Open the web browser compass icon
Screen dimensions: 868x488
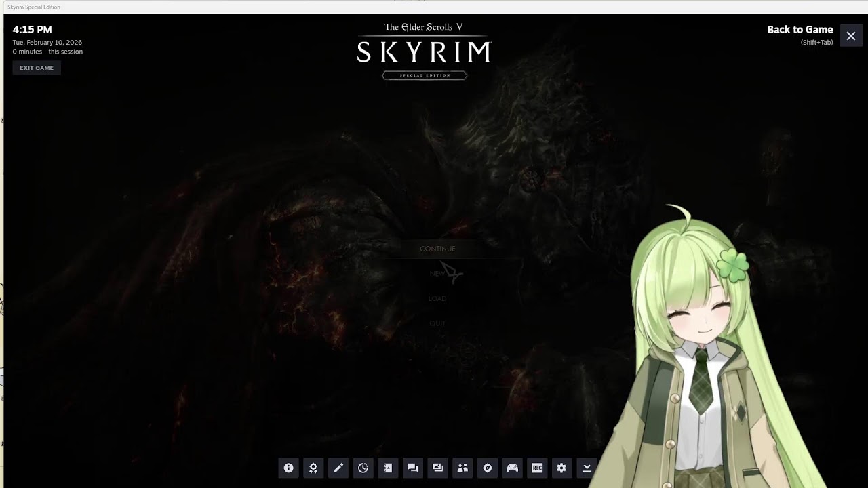click(487, 468)
